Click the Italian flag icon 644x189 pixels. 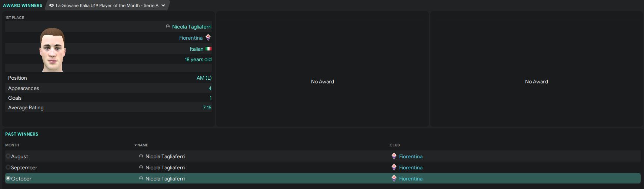[208, 49]
